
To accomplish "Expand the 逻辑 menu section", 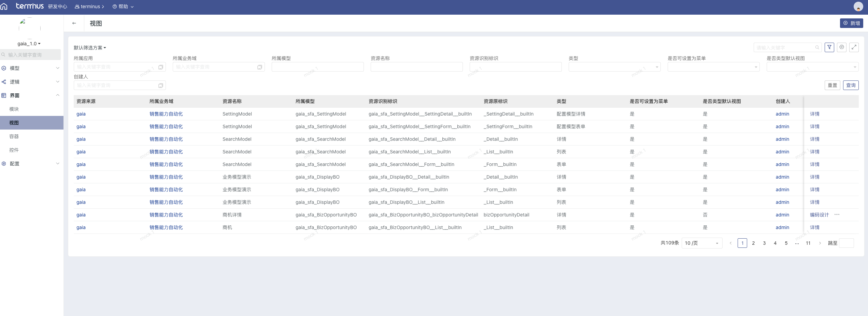I will pyautogui.click(x=32, y=82).
